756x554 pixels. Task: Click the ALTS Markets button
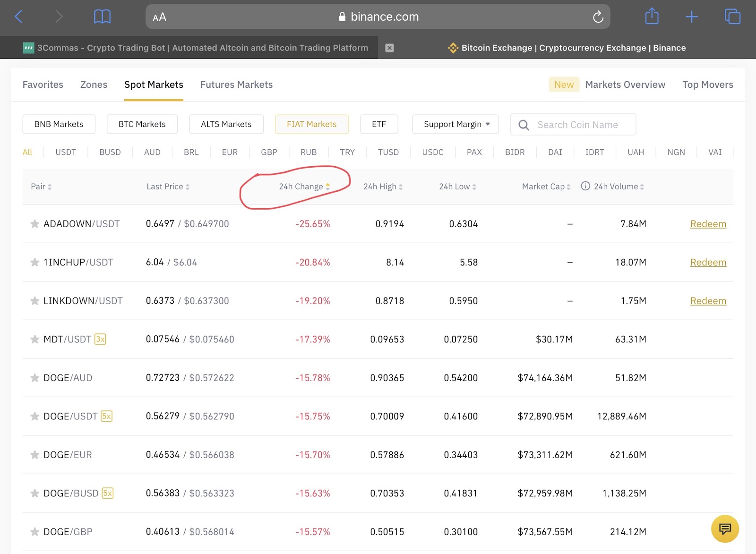[226, 124]
